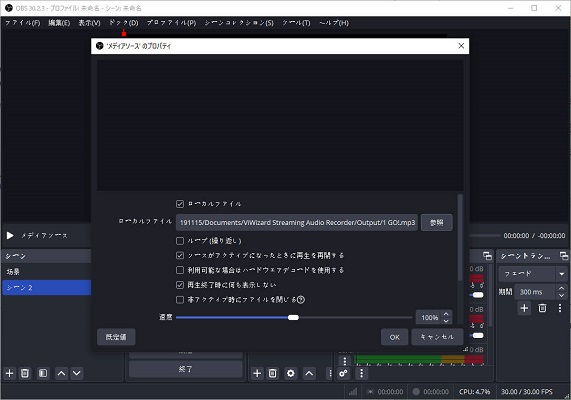
Task: Click the streaming status icon in the status bar
Action: 370,392
